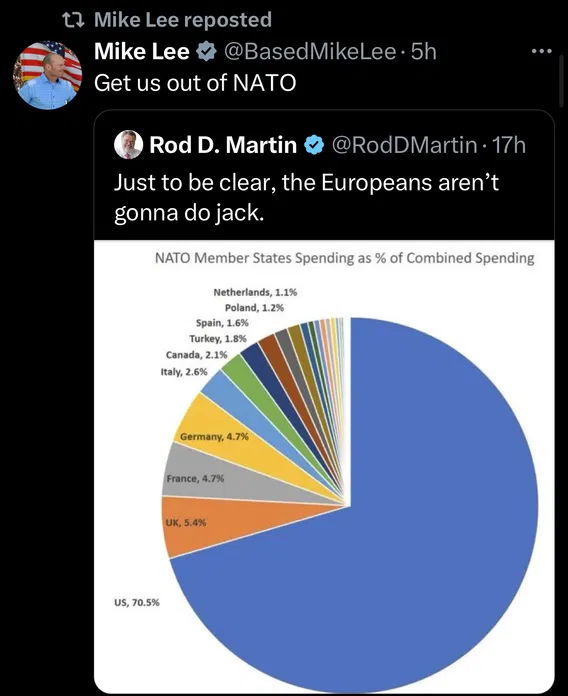The height and width of the screenshot is (696, 568).
Task: Click the 'Mike Lee reposted' label
Action: 183,20
